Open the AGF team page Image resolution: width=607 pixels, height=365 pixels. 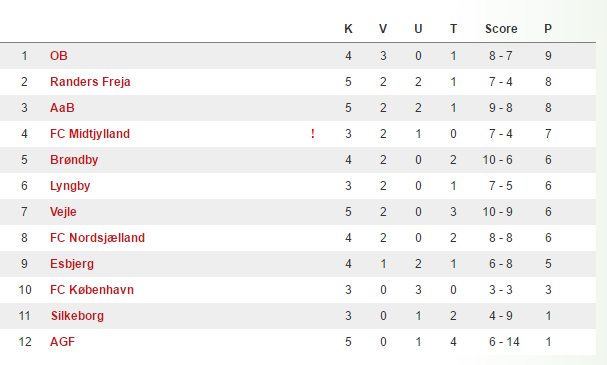(x=62, y=342)
